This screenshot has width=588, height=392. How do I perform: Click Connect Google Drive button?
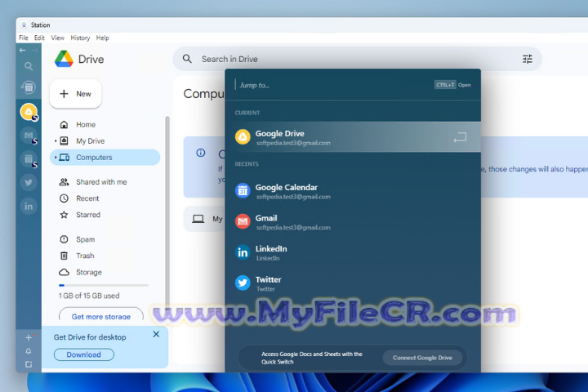click(x=422, y=358)
